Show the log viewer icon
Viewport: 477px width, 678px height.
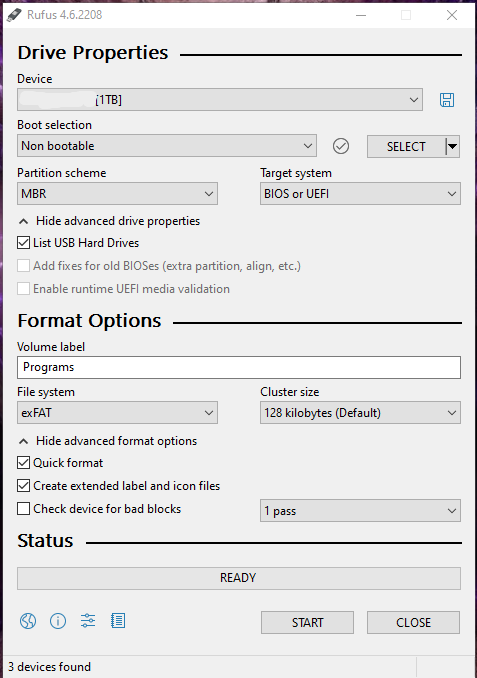118,621
